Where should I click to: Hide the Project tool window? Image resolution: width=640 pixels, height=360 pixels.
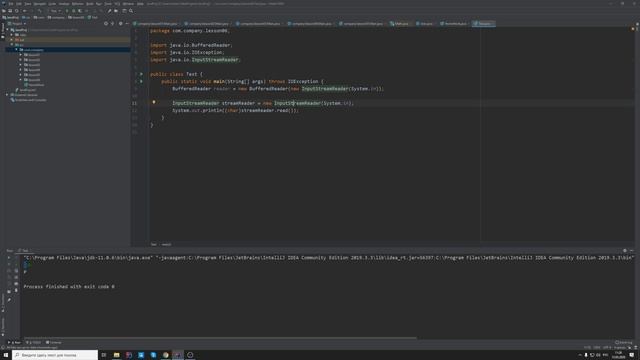127,24
